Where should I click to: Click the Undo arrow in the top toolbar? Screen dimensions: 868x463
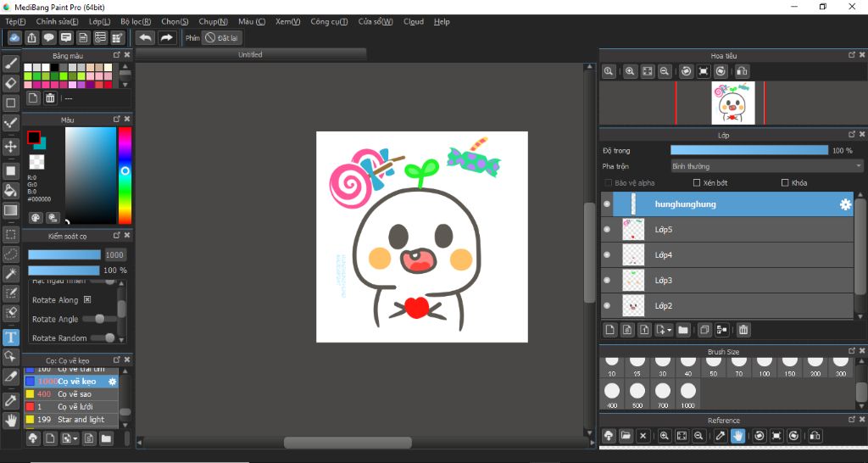pyautogui.click(x=146, y=38)
